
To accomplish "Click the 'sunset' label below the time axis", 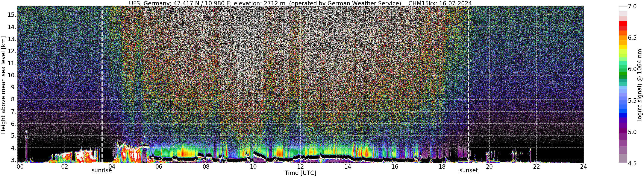I will [468, 171].
